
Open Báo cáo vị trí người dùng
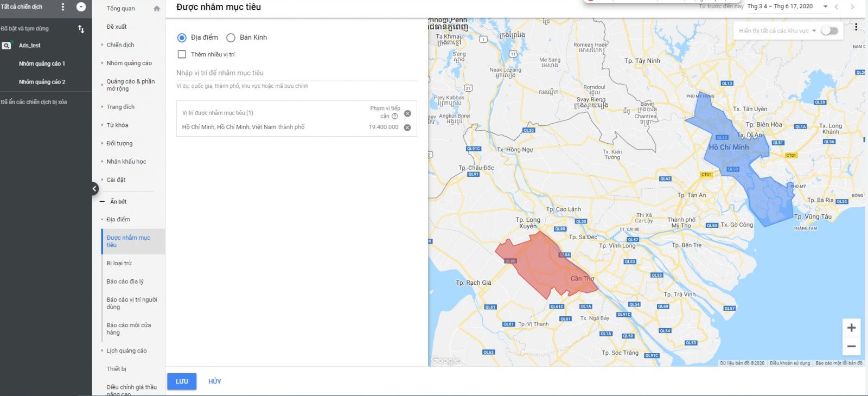(x=132, y=303)
